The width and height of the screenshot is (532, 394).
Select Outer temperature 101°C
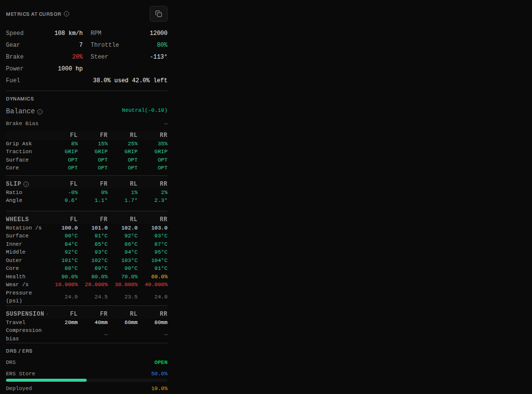click(69, 261)
